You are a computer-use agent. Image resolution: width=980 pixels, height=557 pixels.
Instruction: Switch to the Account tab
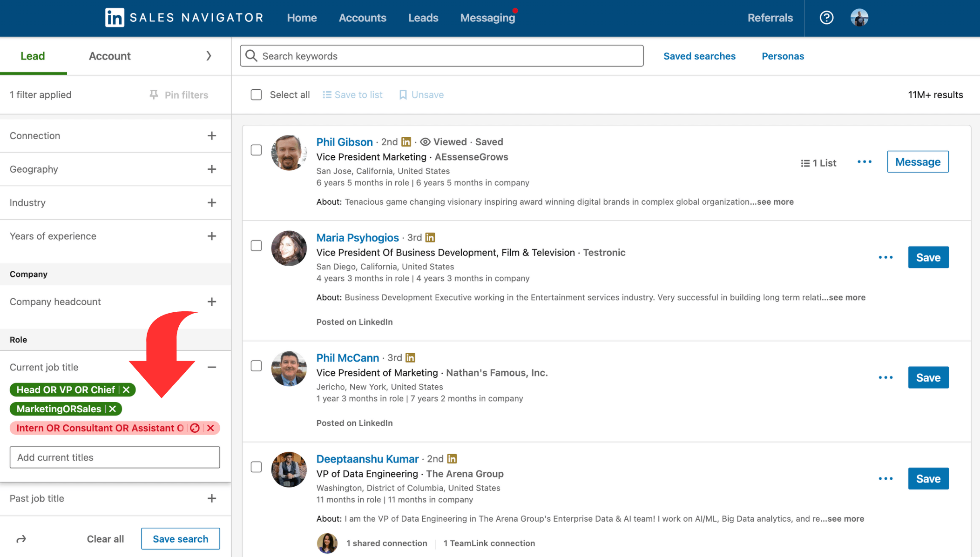click(109, 56)
